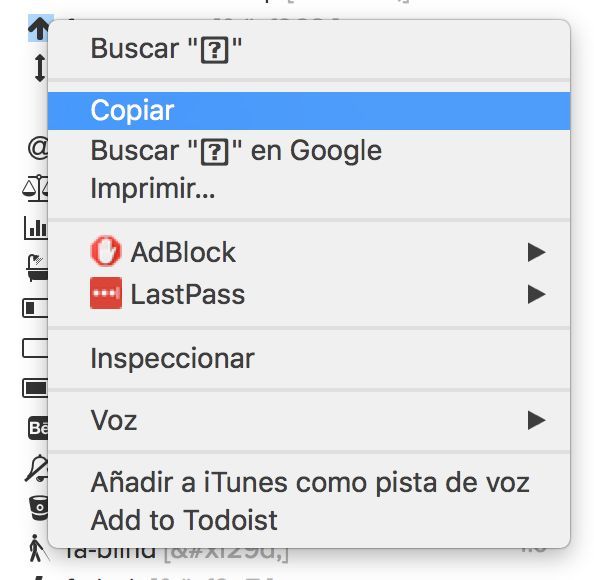Click the bathtub icon
Viewport: 594px width, 580px height.
click(38, 267)
